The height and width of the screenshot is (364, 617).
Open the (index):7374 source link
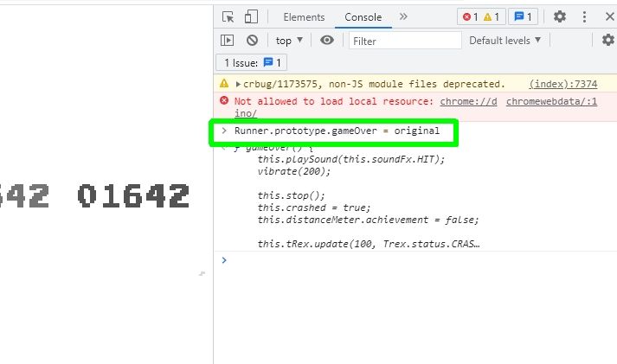tap(563, 84)
